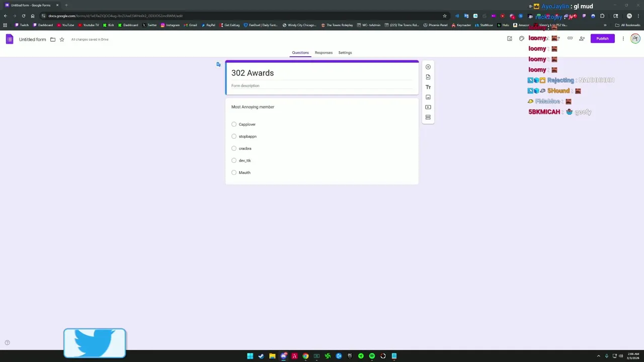Viewport: 644px width, 362px height.
Task: Switch to the Responses tab
Action: [x=324, y=52]
